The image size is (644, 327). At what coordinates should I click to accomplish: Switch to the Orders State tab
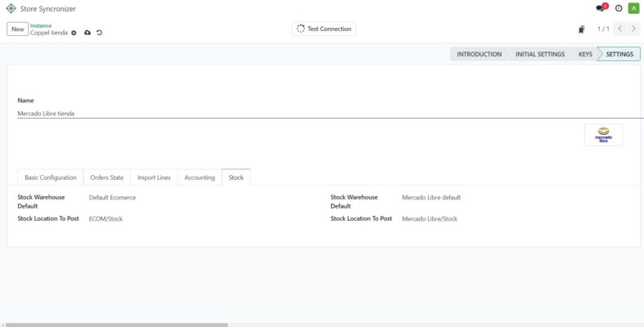pos(106,177)
